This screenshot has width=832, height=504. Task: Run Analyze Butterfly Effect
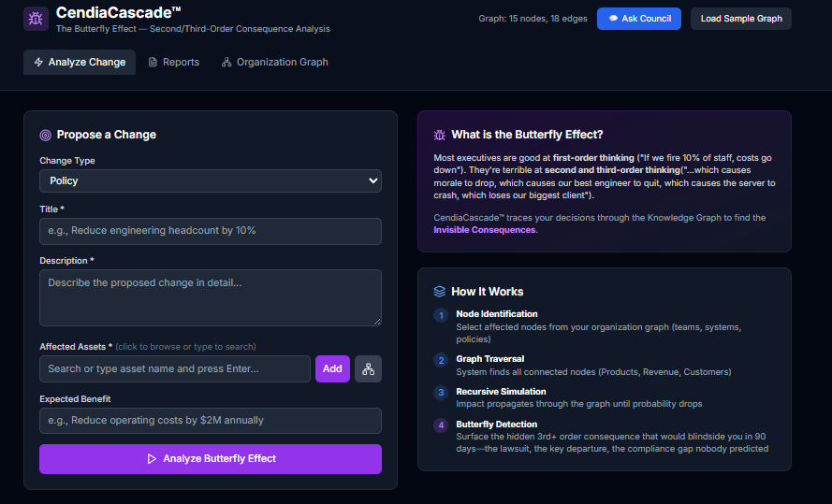click(x=211, y=459)
